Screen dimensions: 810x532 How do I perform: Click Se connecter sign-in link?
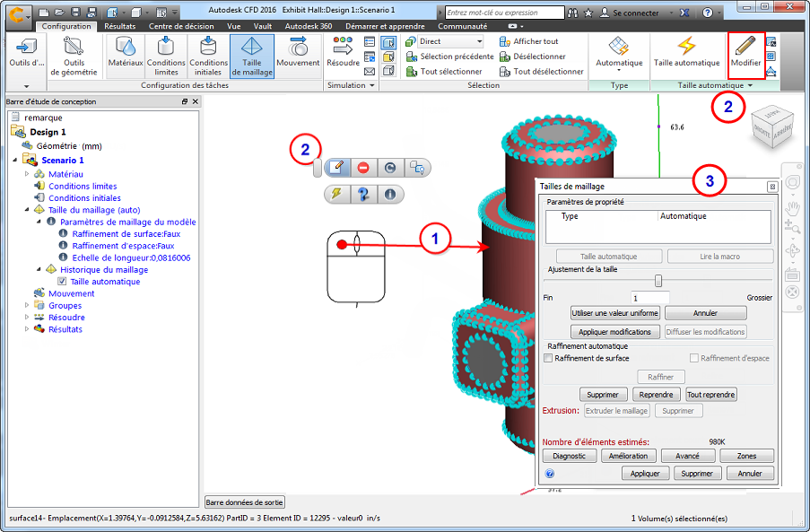tap(635, 13)
